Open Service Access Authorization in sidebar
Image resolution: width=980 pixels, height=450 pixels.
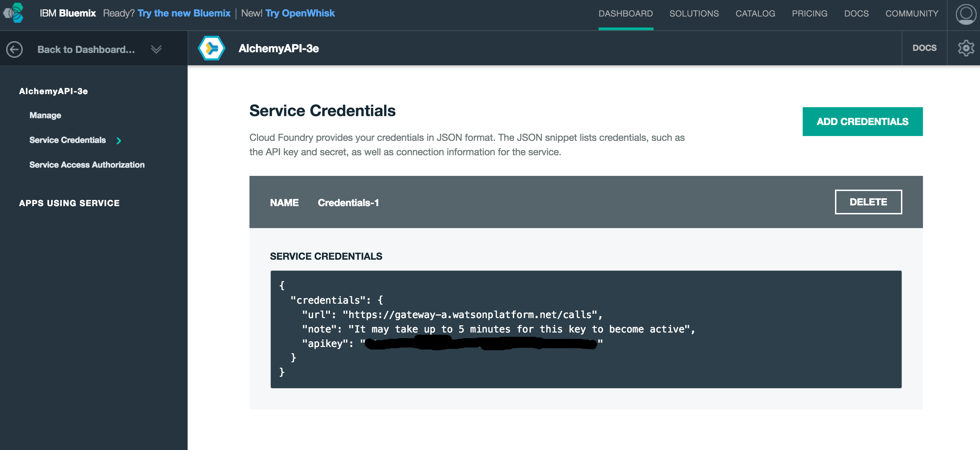(x=87, y=165)
